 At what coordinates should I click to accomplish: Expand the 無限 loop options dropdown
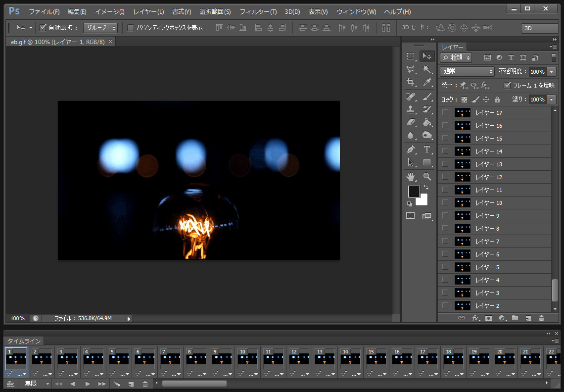[x=37, y=384]
